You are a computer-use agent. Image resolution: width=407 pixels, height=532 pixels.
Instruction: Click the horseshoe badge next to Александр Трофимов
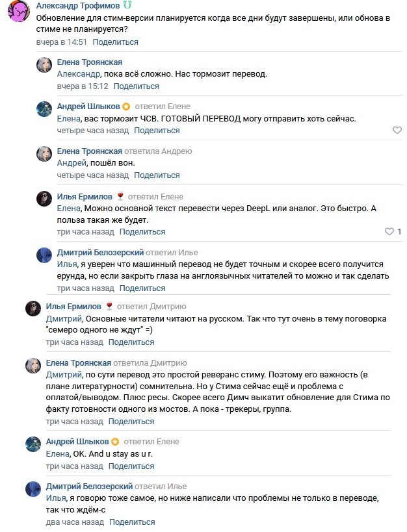point(127,5)
